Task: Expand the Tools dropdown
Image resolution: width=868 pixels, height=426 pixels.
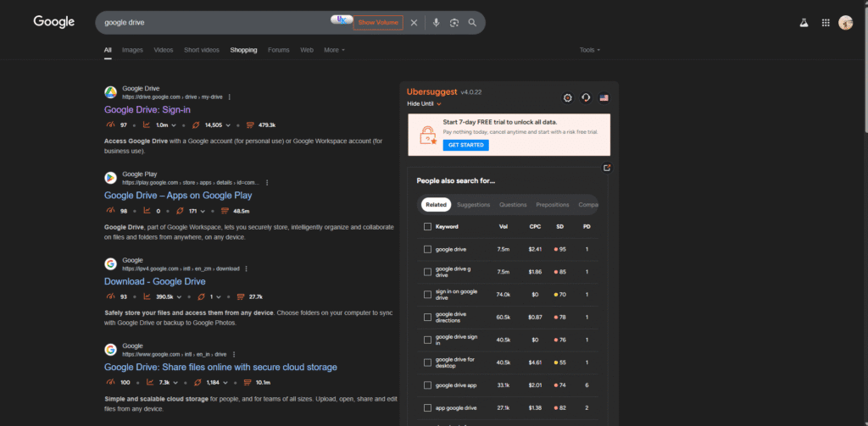Action: (589, 50)
